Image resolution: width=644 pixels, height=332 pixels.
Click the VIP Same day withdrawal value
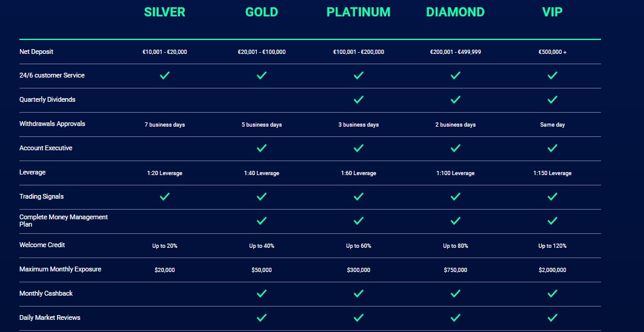(x=553, y=125)
